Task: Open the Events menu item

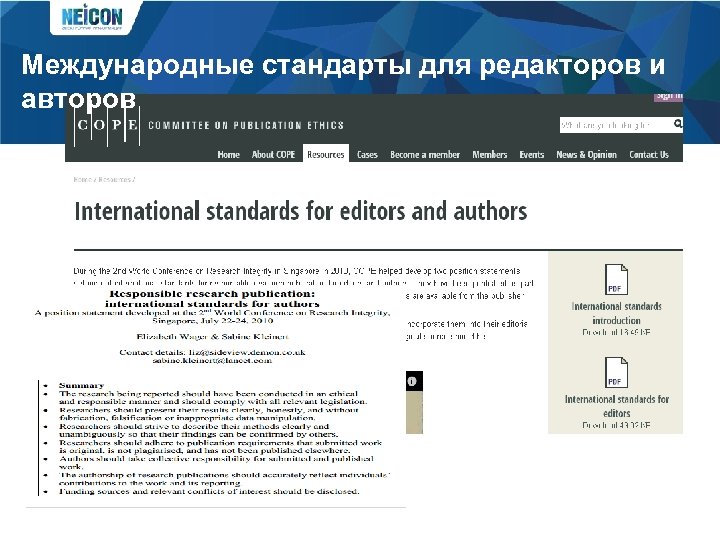Action: 532,155
